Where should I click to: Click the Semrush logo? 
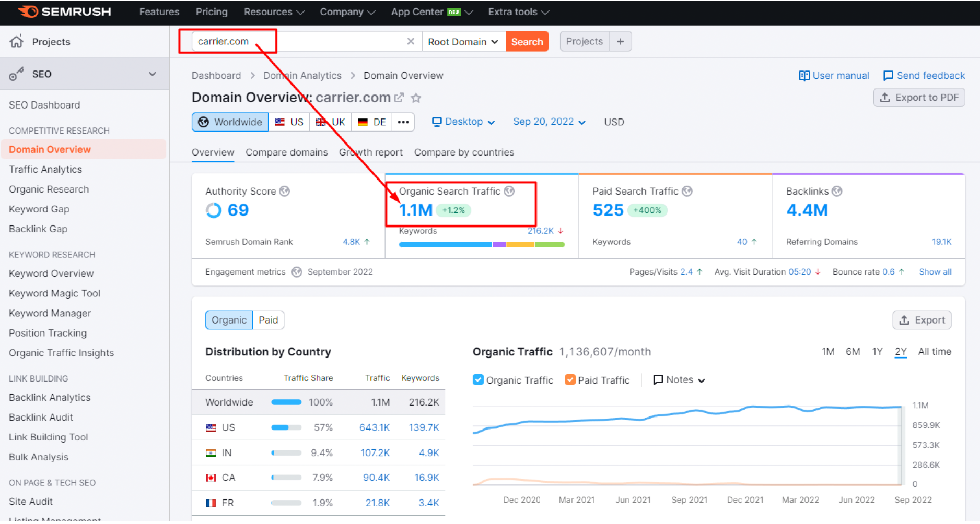tap(64, 11)
